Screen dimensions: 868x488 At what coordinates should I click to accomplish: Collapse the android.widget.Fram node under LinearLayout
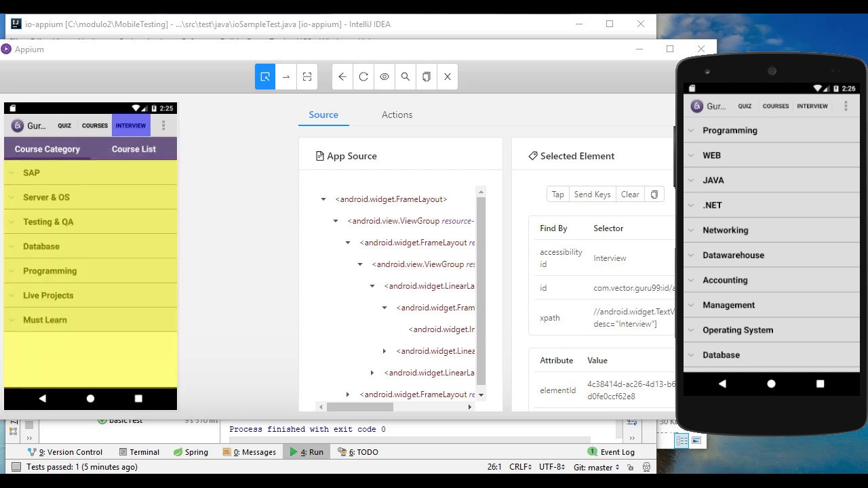[x=384, y=308]
